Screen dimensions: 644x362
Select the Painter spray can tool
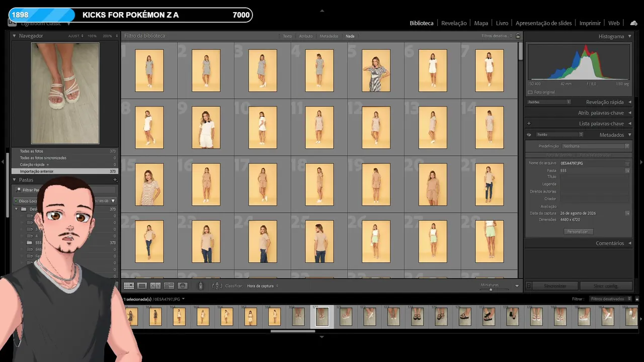(x=201, y=286)
